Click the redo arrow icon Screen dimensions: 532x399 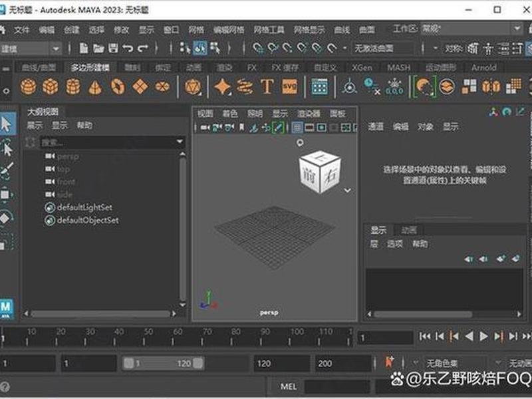[x=143, y=49]
